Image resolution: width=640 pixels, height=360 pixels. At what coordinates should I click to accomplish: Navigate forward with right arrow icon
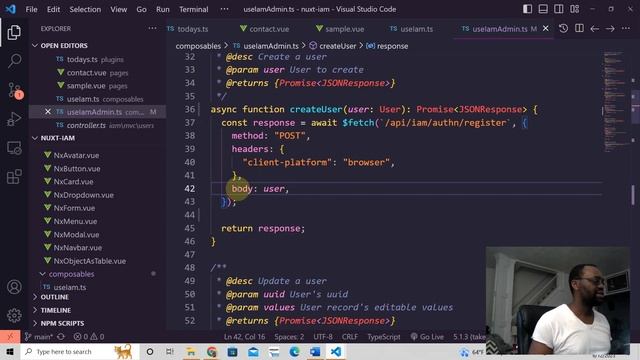(610, 29)
